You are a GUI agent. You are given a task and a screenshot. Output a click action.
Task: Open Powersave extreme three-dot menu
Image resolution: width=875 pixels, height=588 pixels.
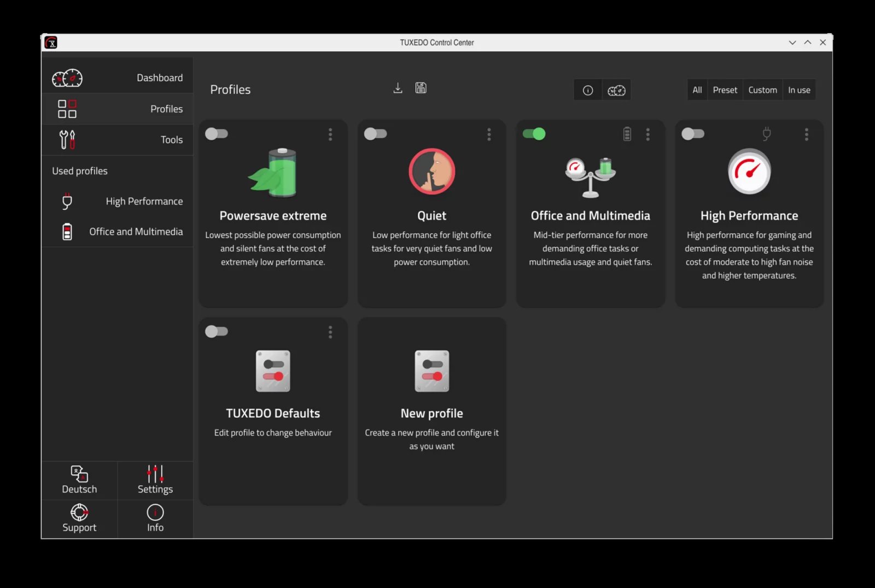click(330, 134)
